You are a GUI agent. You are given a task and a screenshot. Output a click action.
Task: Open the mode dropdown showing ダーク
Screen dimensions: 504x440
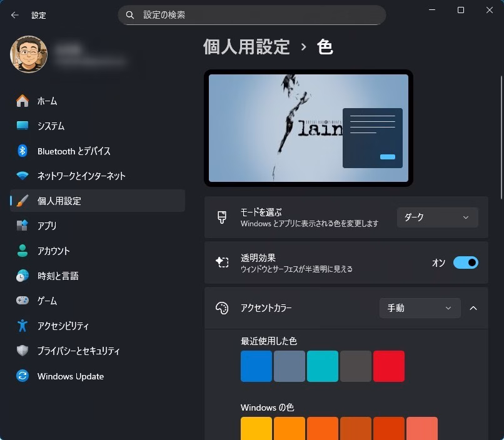437,217
